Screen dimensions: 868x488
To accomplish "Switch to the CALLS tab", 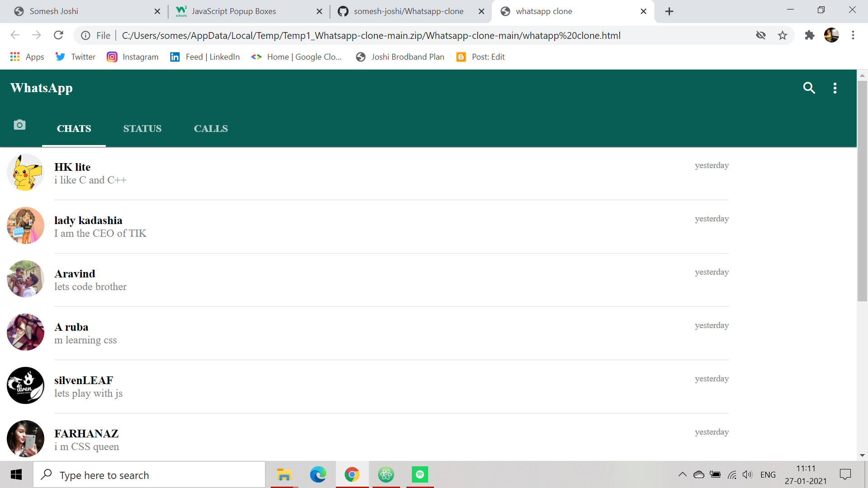I will point(211,129).
